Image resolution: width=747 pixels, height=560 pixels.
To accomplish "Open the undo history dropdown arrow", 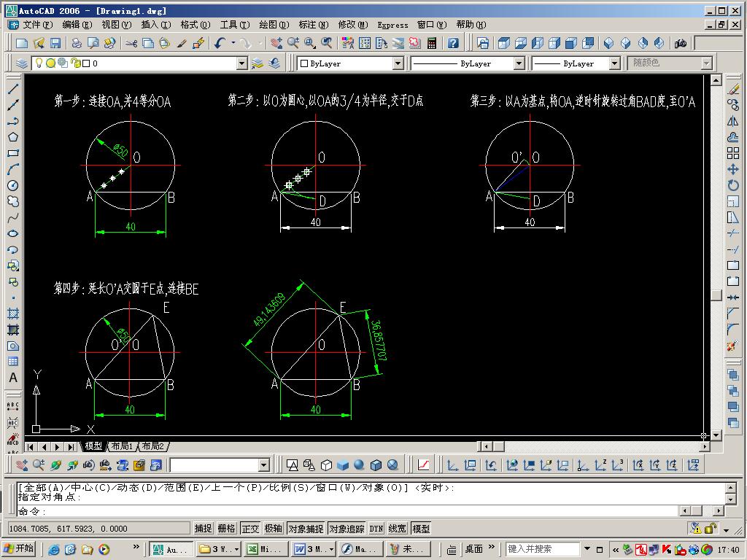I will click(x=233, y=43).
